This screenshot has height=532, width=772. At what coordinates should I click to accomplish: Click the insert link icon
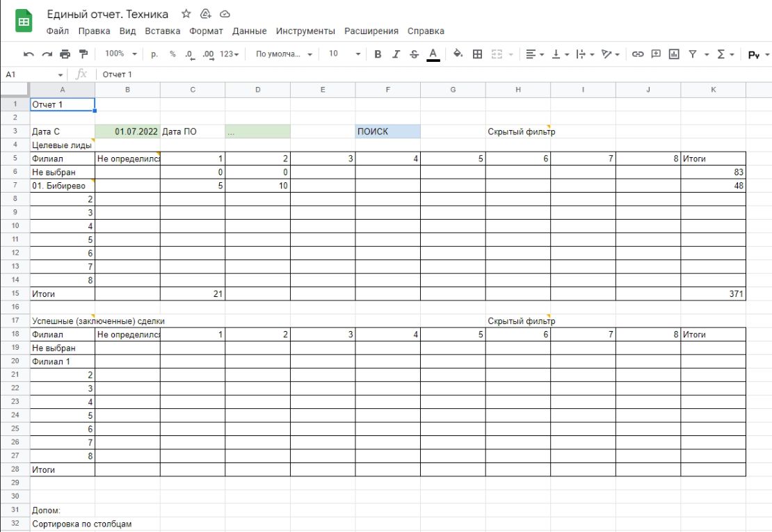[638, 54]
